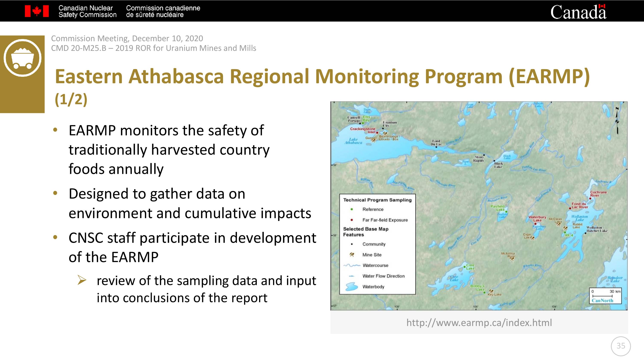Image resolution: width=644 pixels, height=362 pixels.
Task: Click 'Commission Meeting, December 10, 2020' line
Action: pyautogui.click(x=127, y=38)
